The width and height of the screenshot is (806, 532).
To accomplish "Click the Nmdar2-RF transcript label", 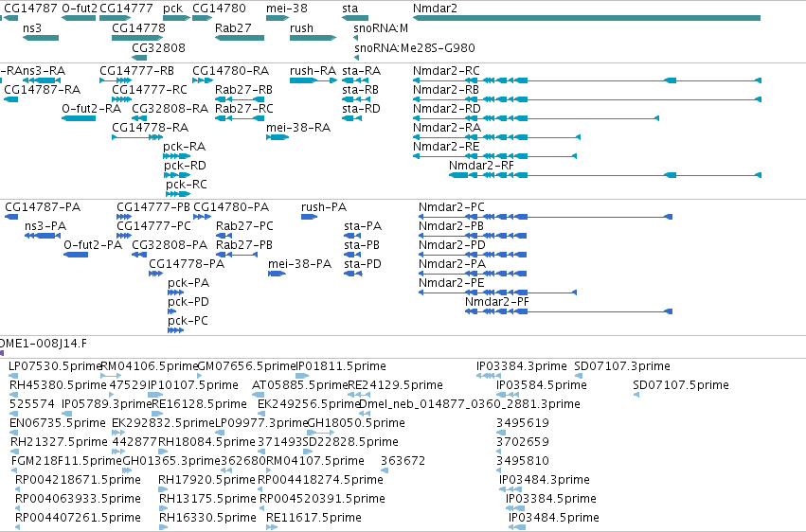I will click(x=481, y=166).
